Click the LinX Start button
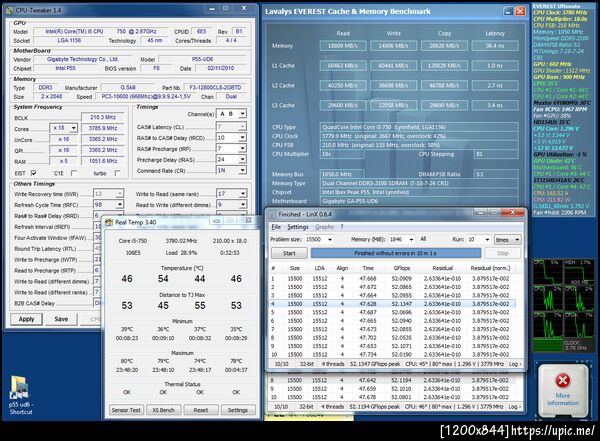 pos(289,253)
